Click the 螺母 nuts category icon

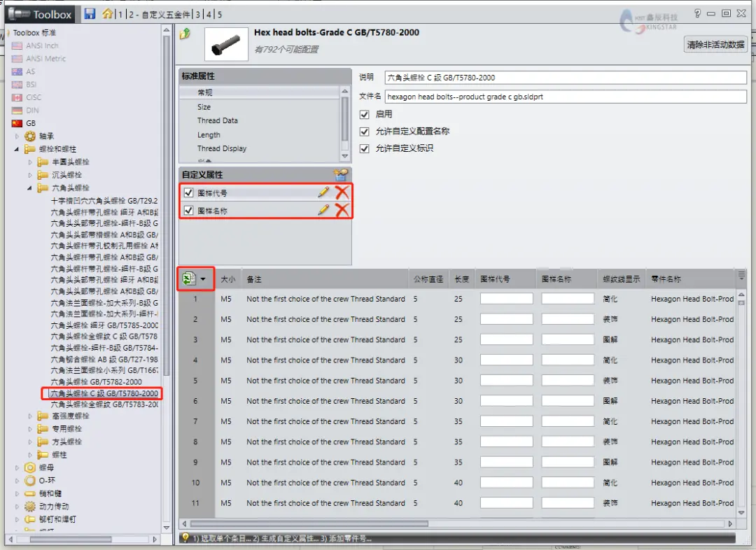(x=30, y=467)
